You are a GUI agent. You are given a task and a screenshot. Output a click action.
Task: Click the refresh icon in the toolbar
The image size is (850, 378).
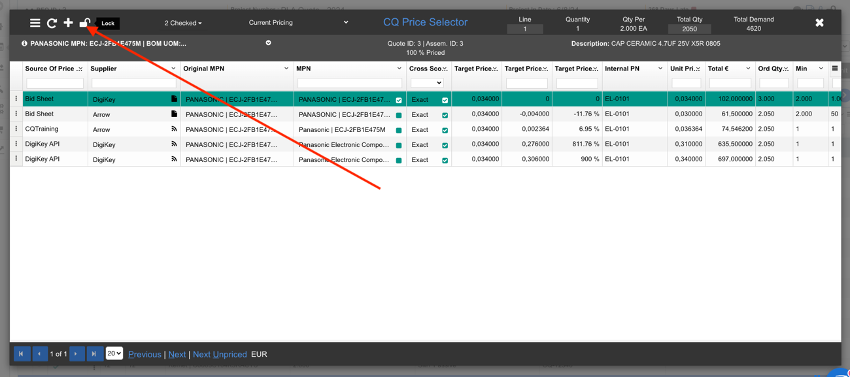(51, 23)
